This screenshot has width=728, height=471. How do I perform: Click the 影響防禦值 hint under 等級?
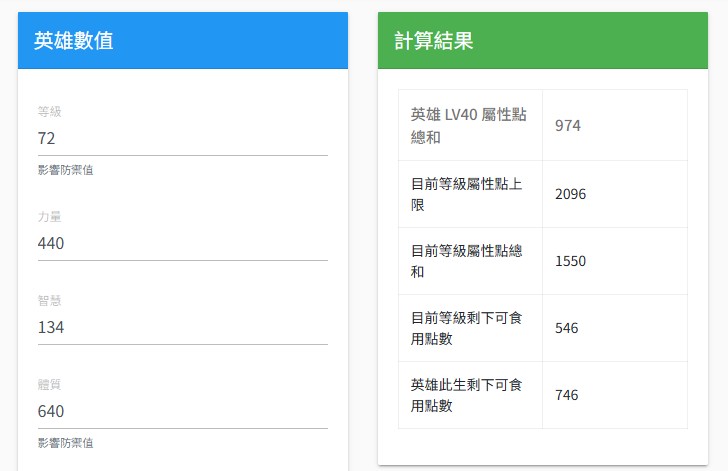tap(65, 170)
